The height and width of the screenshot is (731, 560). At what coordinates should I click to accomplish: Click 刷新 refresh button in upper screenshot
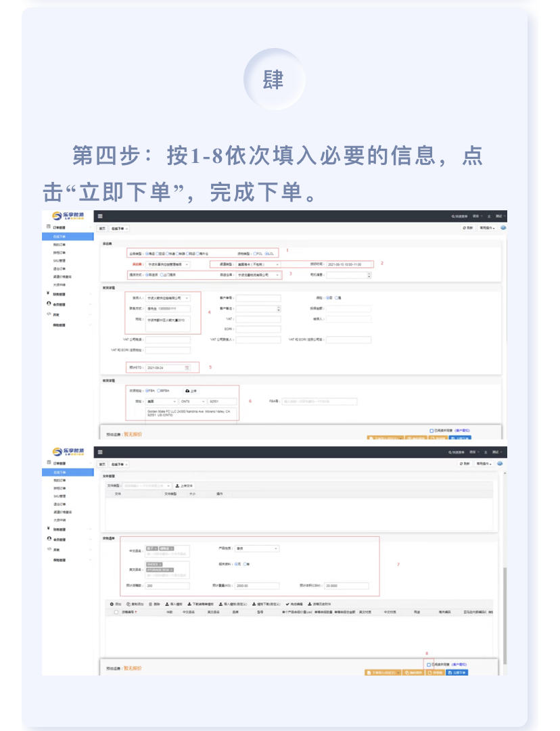(467, 228)
